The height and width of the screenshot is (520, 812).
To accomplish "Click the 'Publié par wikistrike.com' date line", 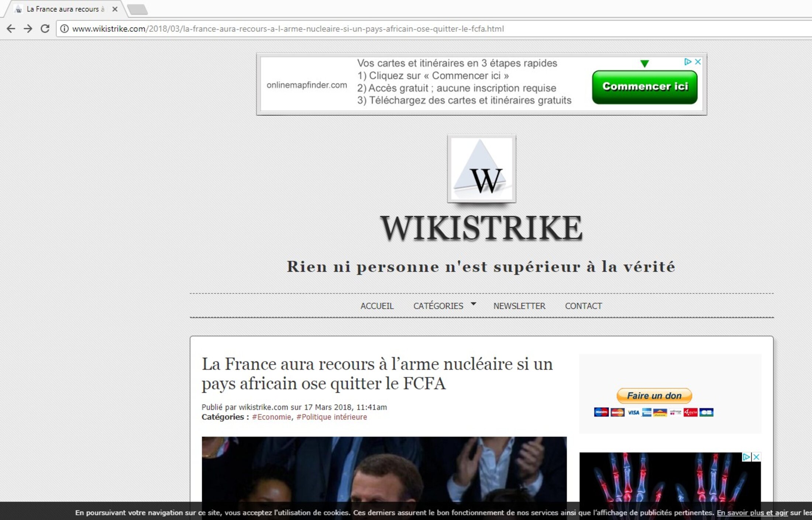I will (294, 407).
